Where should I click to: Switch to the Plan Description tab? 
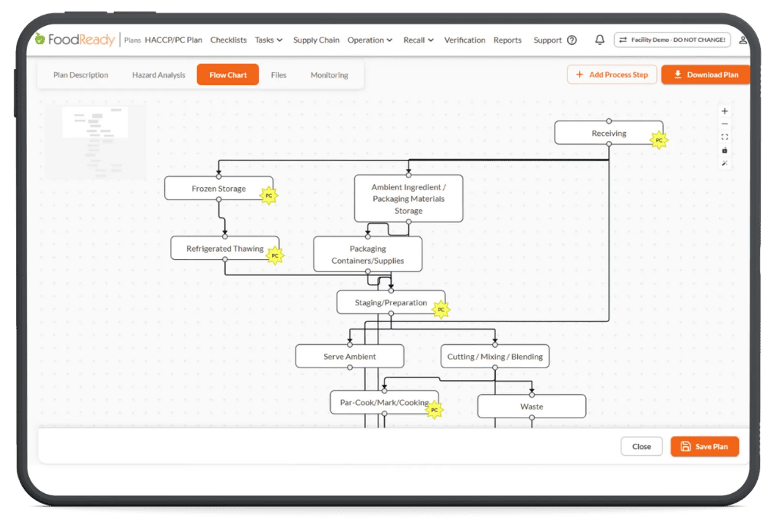pyautogui.click(x=81, y=75)
